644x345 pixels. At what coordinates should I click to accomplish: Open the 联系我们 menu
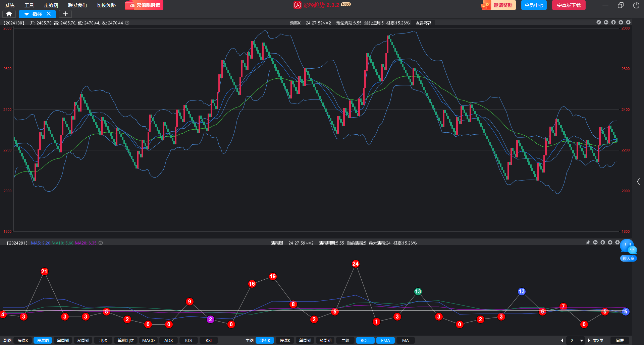[77, 5]
